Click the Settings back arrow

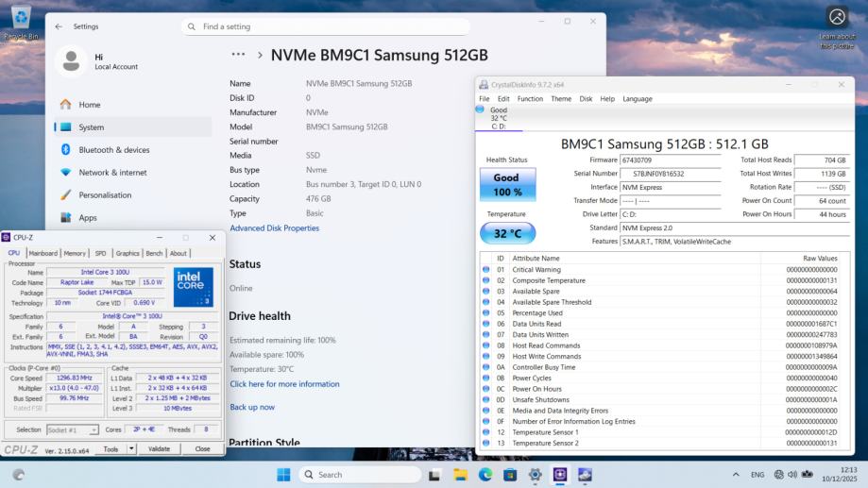coord(59,26)
